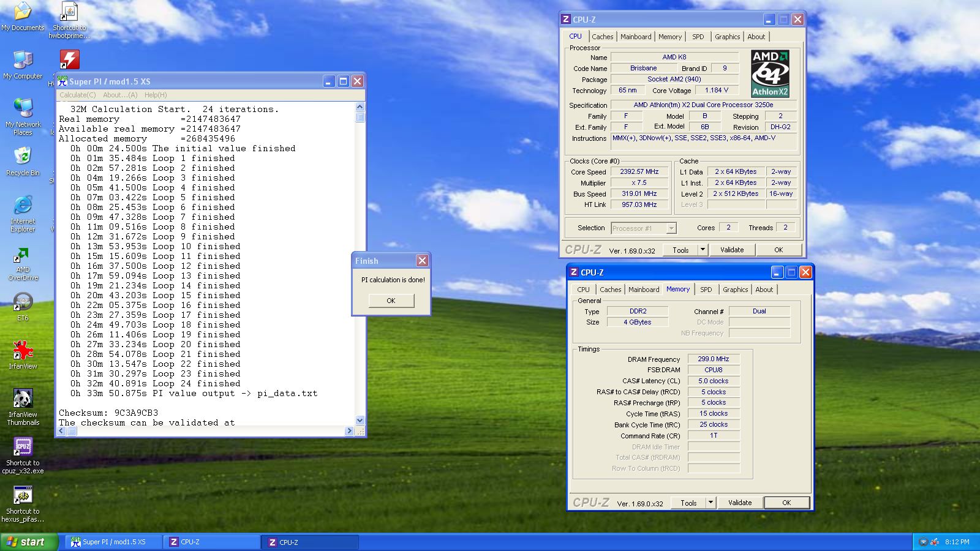The width and height of the screenshot is (980, 551).
Task: Click Tools button in lower CPU-Z
Action: tap(688, 503)
